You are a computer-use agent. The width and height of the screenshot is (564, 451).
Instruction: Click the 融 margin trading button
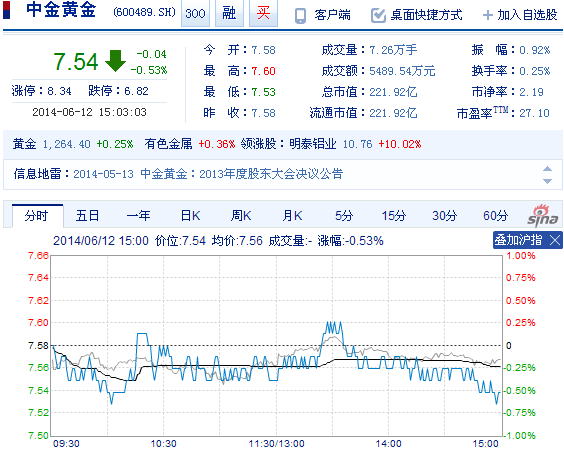tap(229, 14)
